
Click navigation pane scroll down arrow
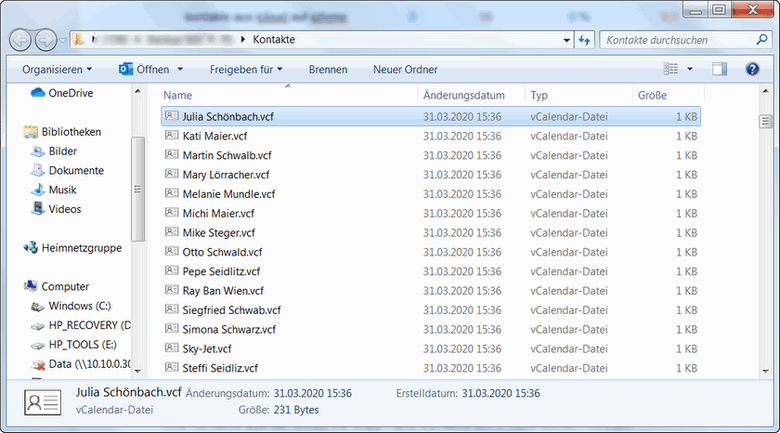(138, 371)
